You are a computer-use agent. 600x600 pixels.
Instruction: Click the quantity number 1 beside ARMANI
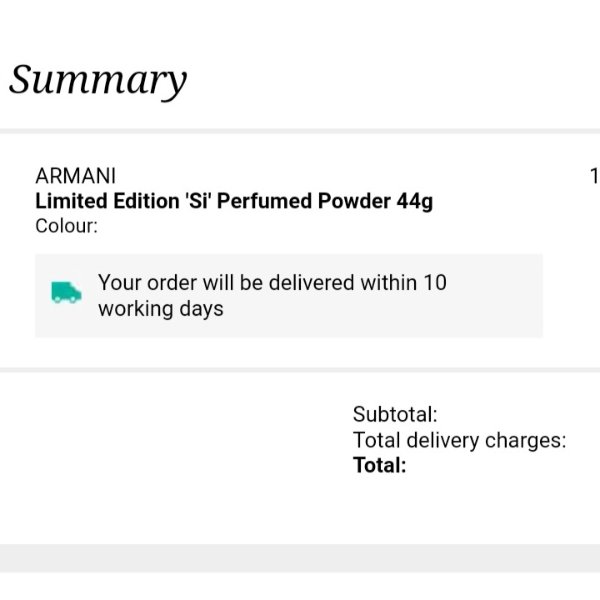coord(595,176)
